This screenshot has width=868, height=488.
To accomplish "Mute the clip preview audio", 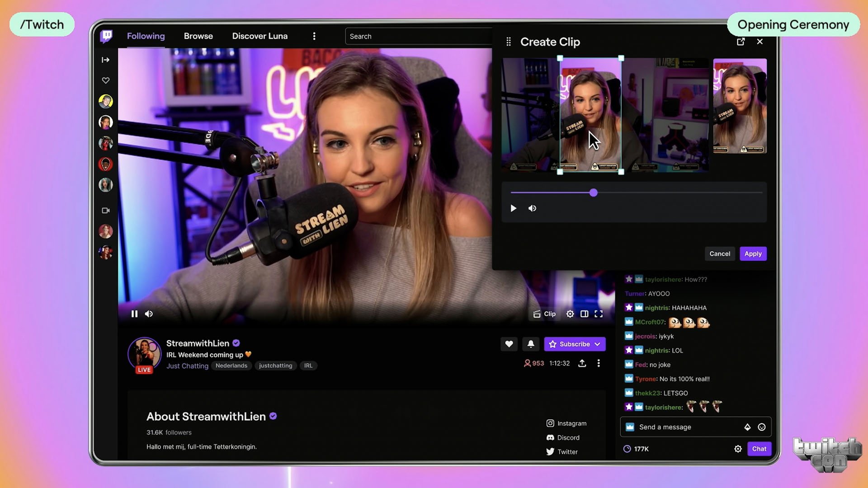I will click(532, 208).
